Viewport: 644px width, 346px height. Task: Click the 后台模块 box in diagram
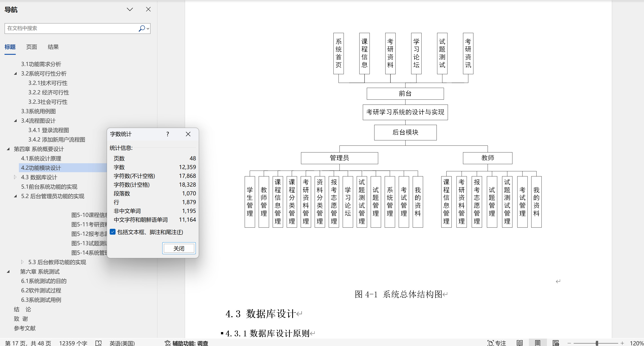[405, 132]
